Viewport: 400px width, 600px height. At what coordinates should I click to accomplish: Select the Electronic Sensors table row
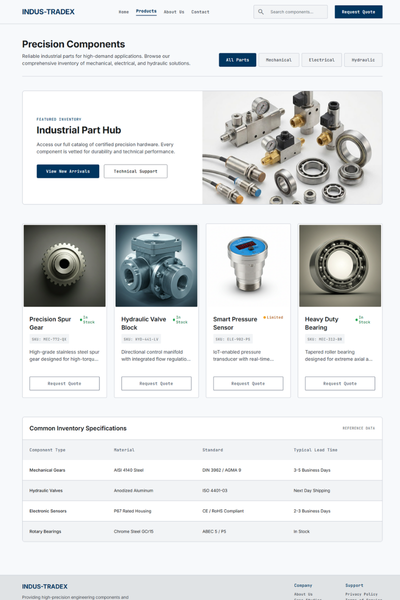(x=202, y=511)
